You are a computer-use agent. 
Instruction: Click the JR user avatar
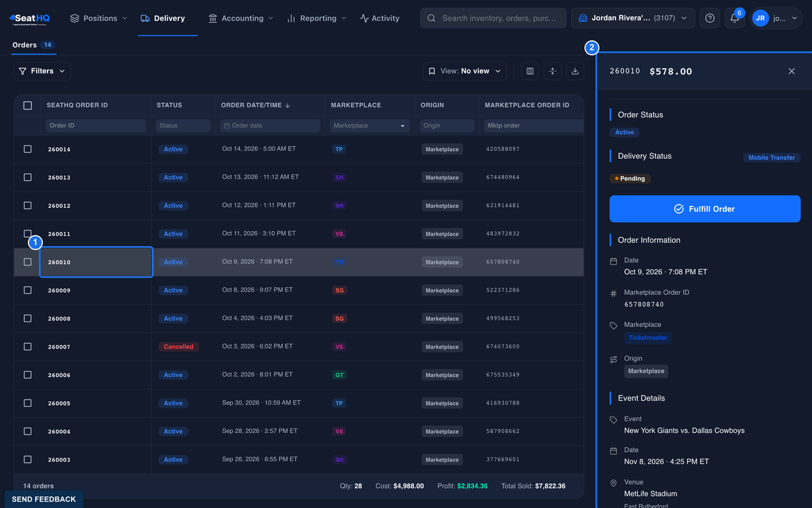click(x=760, y=18)
